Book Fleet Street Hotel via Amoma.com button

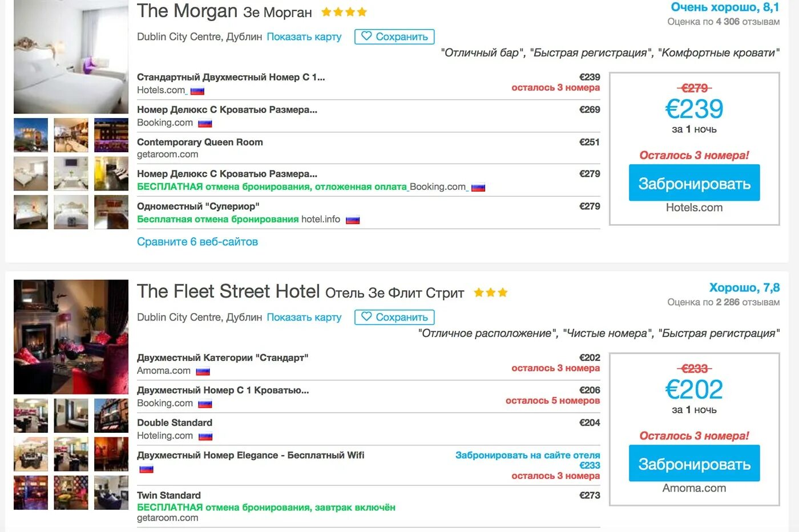(x=694, y=463)
